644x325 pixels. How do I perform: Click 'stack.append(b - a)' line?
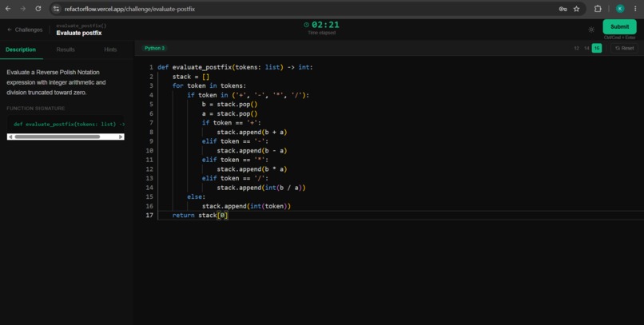pyautogui.click(x=252, y=151)
